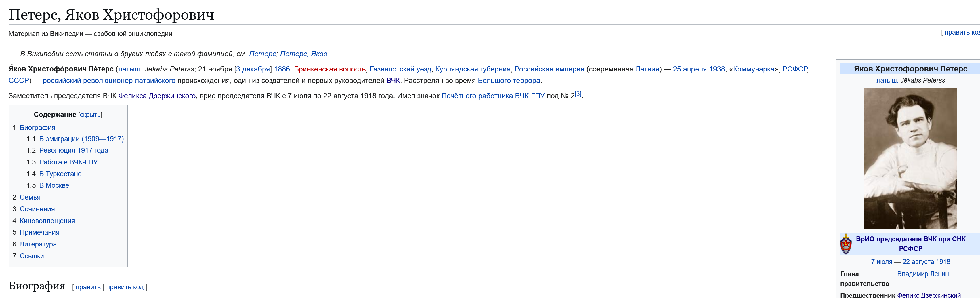Hide the table of contents via 'скрыть'
Screen dimensions: 980x298
click(x=90, y=115)
